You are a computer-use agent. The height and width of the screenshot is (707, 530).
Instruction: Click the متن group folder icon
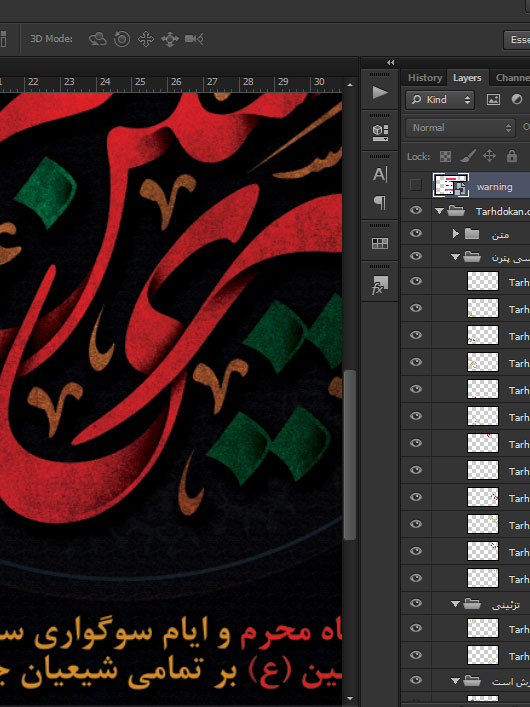point(472,234)
